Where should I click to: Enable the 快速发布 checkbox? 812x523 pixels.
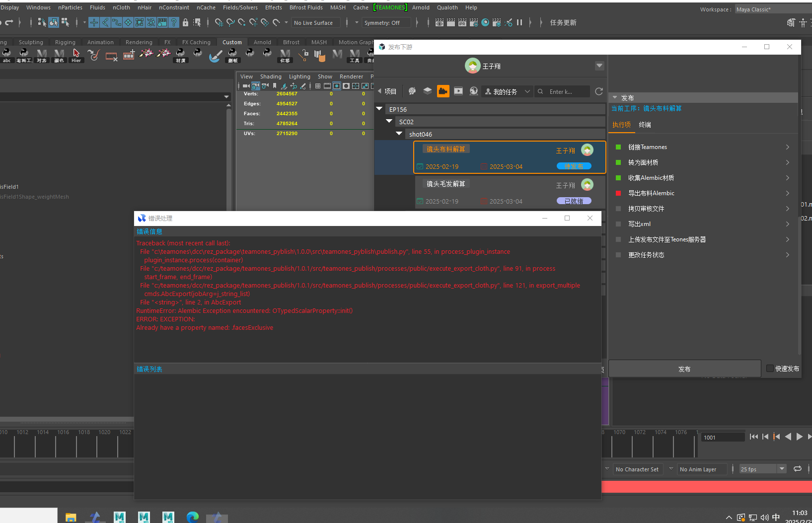(770, 369)
